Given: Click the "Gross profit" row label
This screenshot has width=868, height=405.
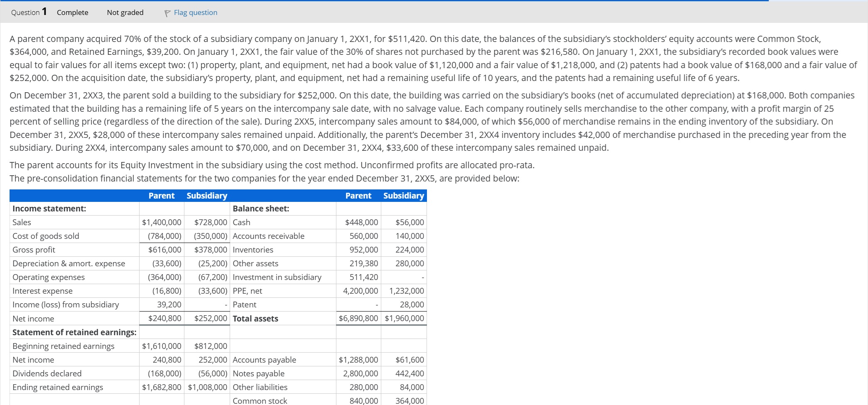Looking at the screenshot, I should coord(34,250).
